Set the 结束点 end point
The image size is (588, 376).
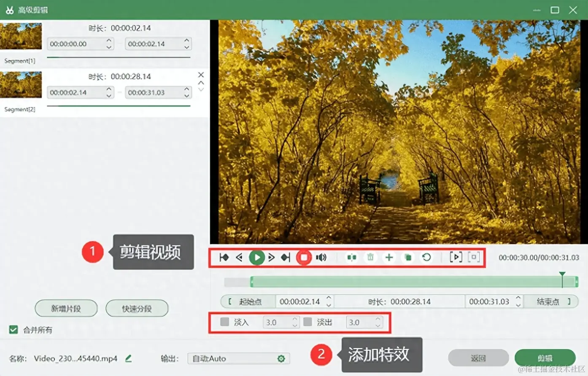tap(551, 301)
